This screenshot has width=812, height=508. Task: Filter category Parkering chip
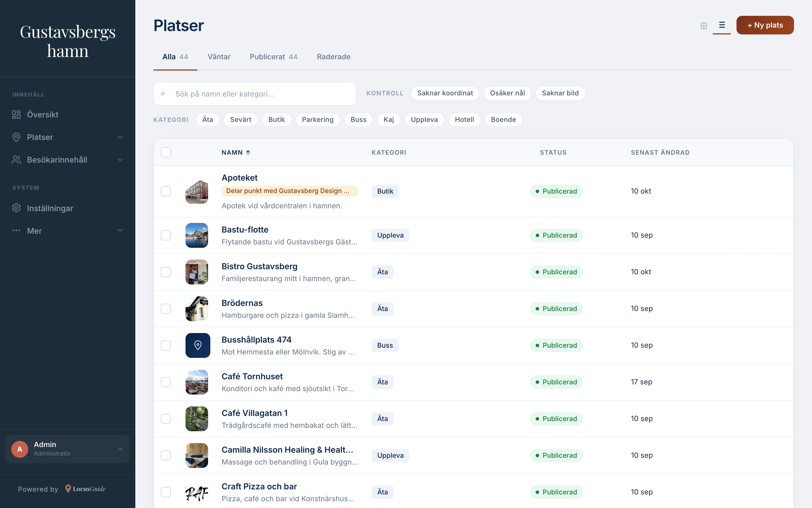(317, 120)
